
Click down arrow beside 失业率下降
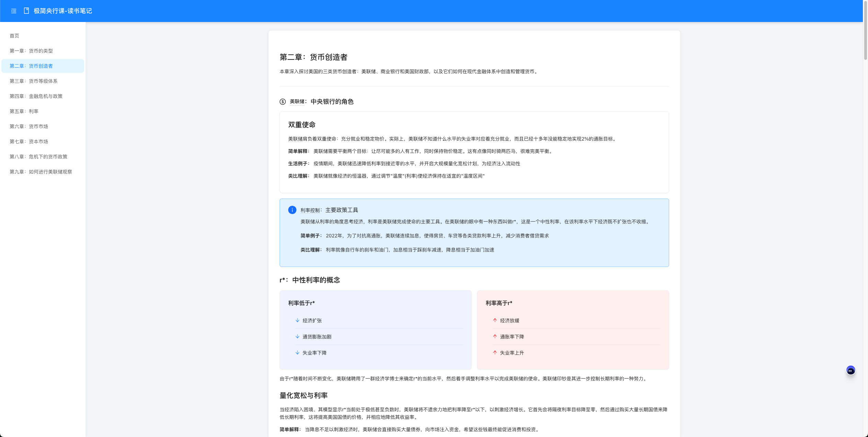[297, 353]
